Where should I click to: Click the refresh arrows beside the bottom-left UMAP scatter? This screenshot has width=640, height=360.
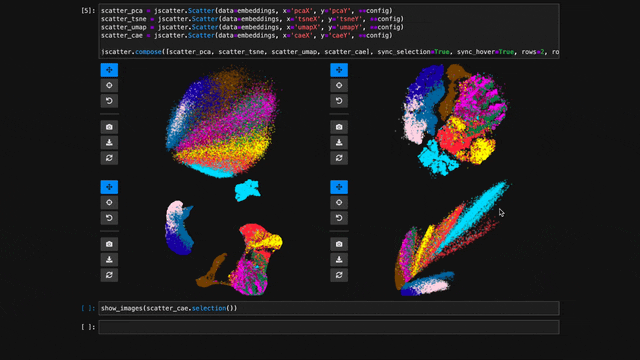pyautogui.click(x=109, y=275)
